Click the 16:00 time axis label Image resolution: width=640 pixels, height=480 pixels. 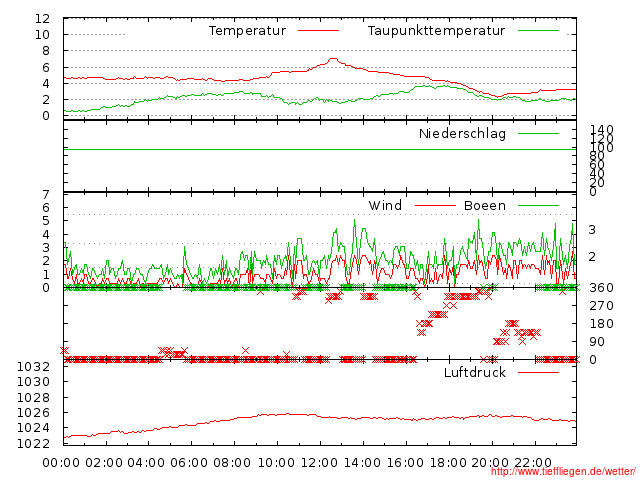pos(405,463)
